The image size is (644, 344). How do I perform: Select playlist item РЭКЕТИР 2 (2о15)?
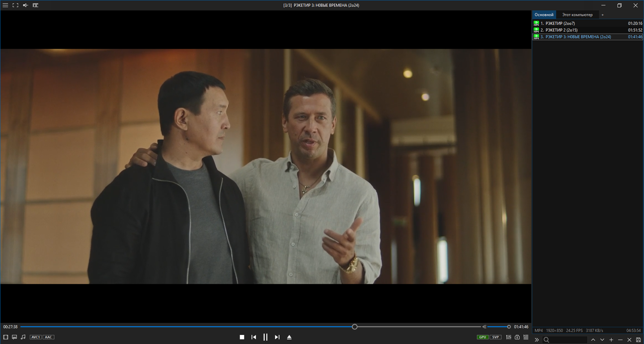(x=588, y=30)
